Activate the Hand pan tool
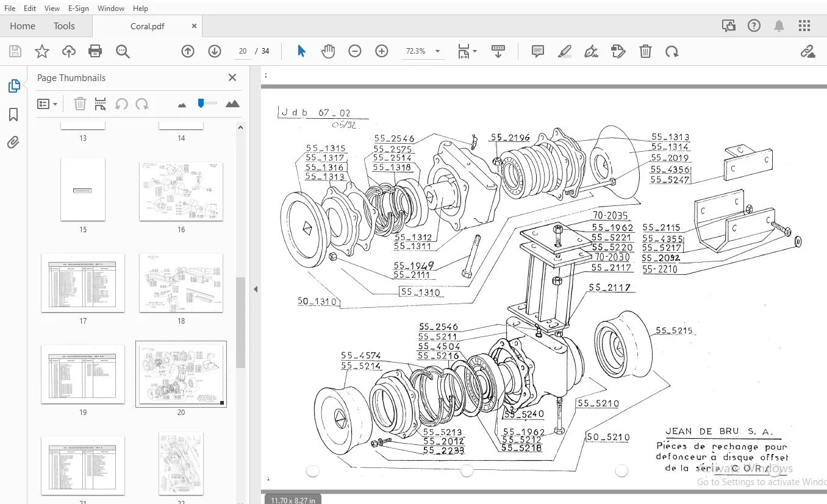 (328, 51)
